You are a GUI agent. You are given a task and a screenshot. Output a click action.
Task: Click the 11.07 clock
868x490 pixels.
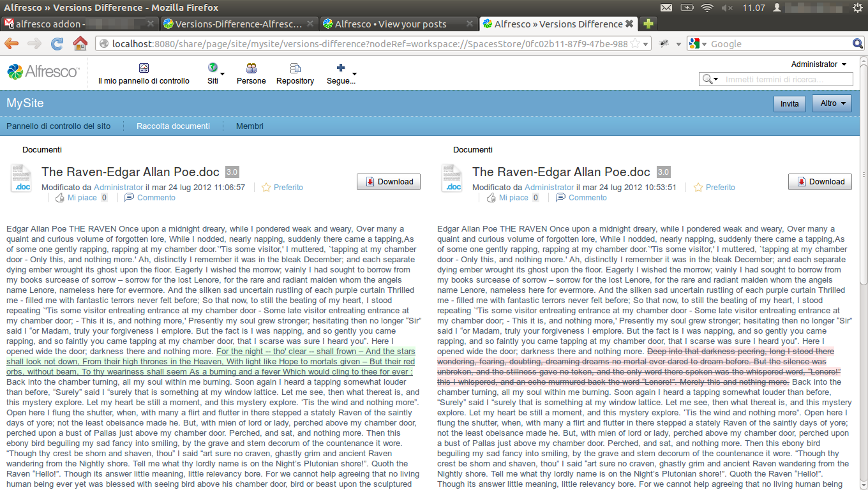754,8
